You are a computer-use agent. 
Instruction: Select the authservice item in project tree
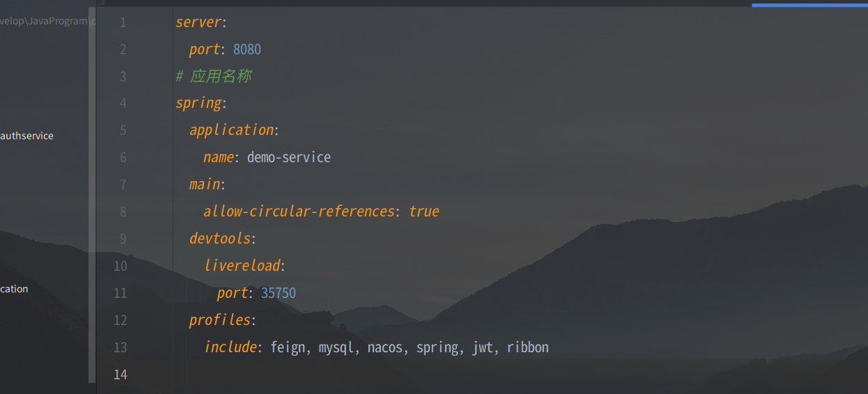tap(27, 136)
